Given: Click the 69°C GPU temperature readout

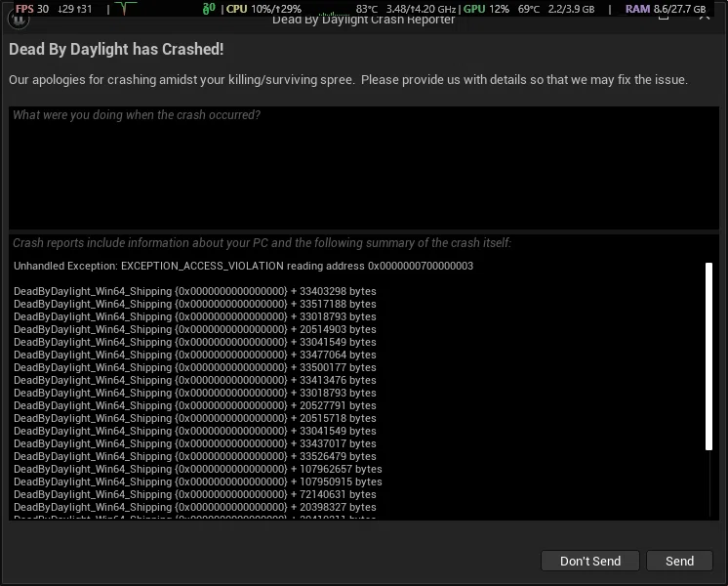Looking at the screenshot, I should click(528, 9).
